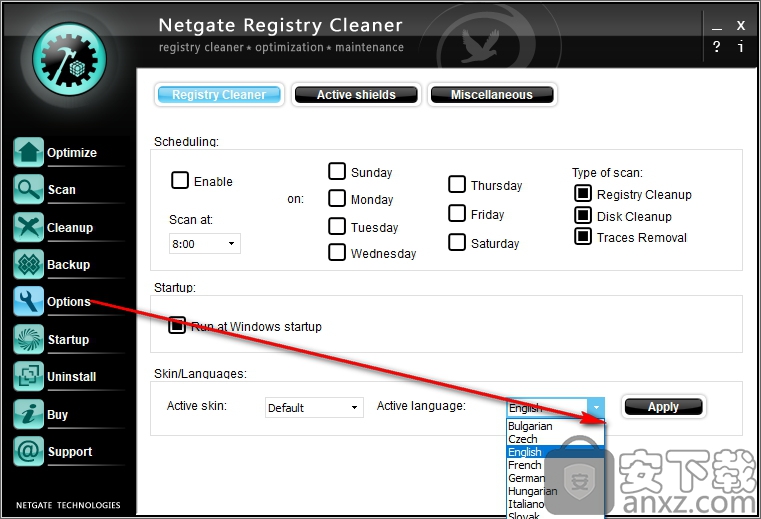Click the Active language English field
The image size is (761, 519).
(x=547, y=407)
